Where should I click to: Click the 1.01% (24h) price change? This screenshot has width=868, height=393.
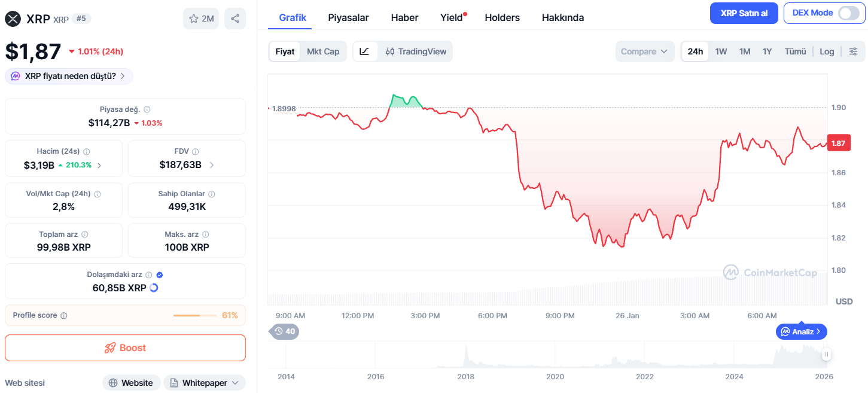click(96, 51)
